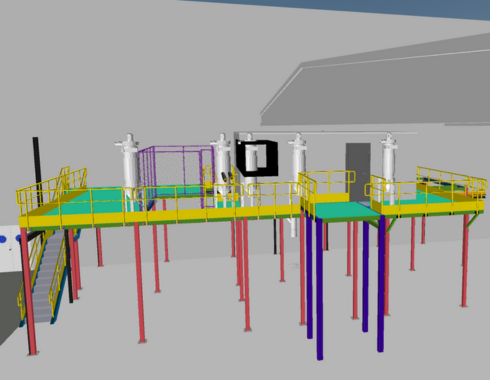Select the gray door on back wall
This screenshot has width=490, height=380.
tap(358, 172)
